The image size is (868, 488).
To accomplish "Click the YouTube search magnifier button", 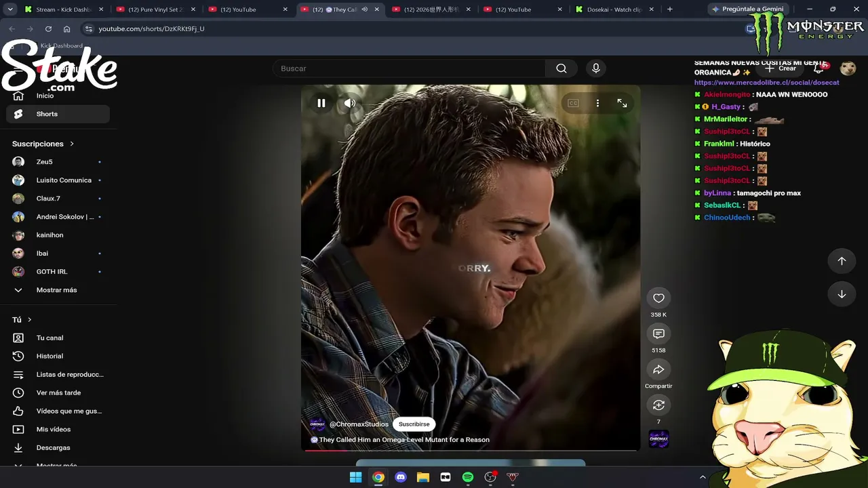I will [561, 68].
